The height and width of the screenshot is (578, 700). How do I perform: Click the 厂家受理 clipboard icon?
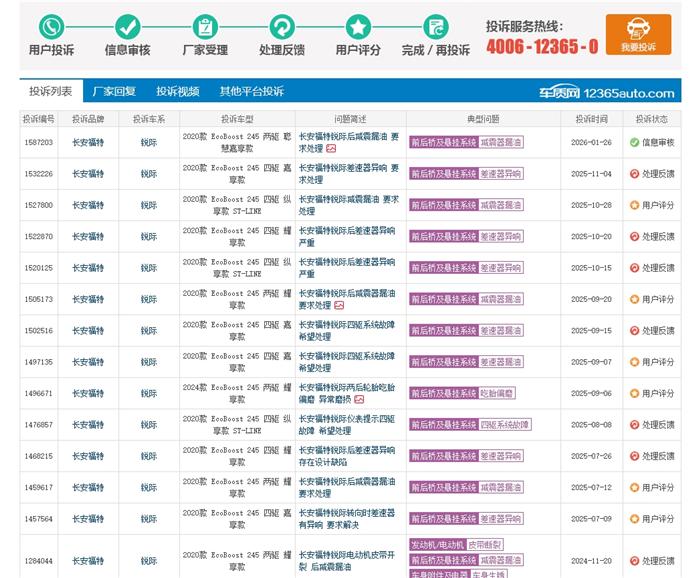click(204, 27)
